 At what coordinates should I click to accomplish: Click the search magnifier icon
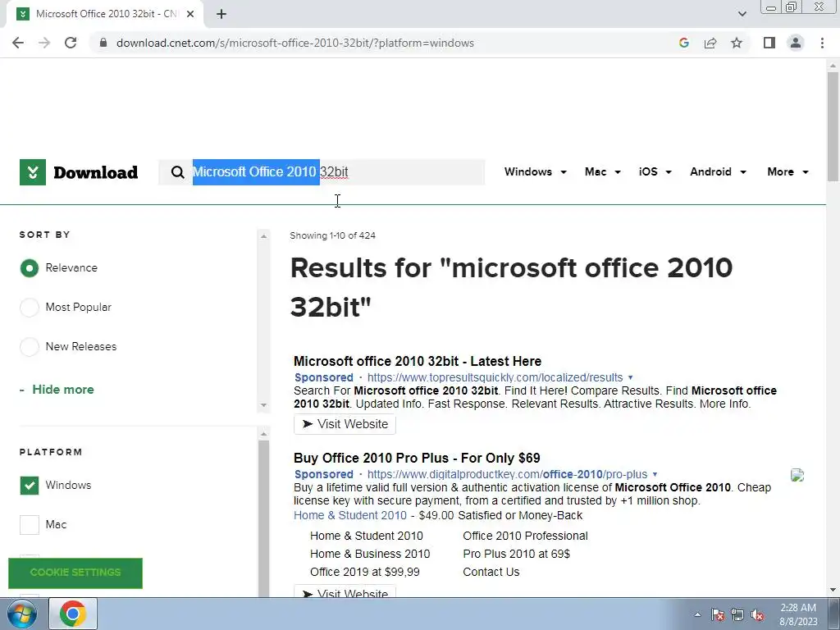coord(177,172)
